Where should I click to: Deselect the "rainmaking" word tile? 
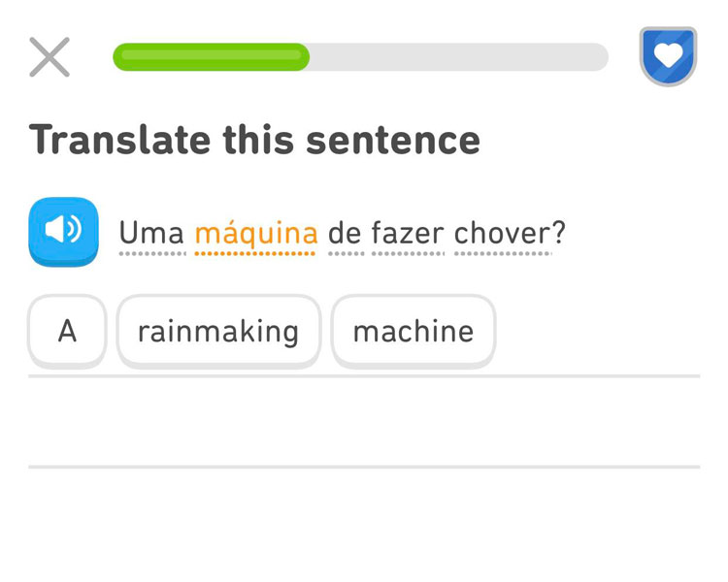click(x=218, y=332)
